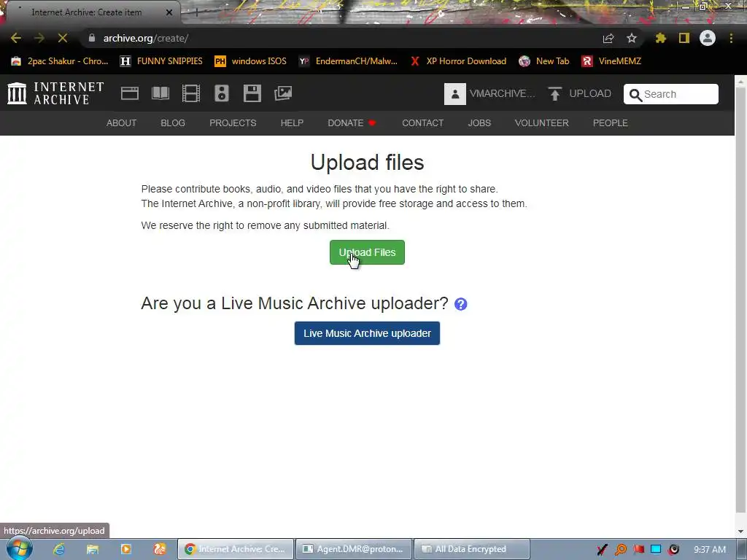Launch Internet Explorer from taskbar
747x560 pixels.
58,549
